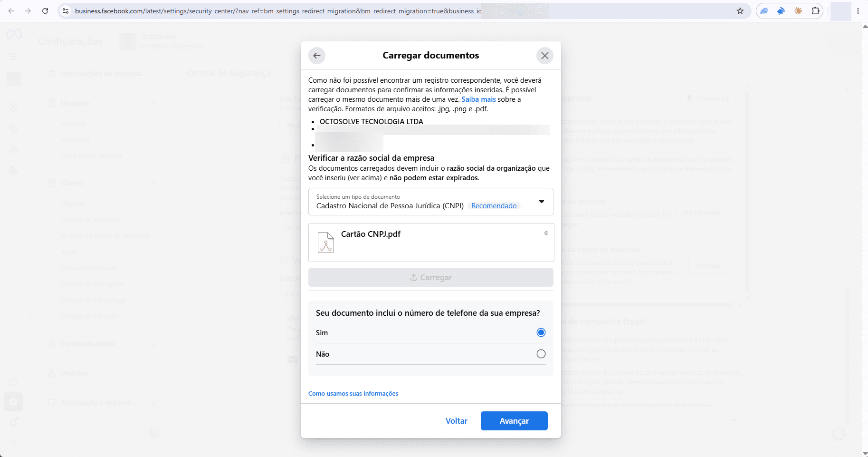Click the Central de Segurança heading
Screen dimensions: 868x457
tap(229, 73)
